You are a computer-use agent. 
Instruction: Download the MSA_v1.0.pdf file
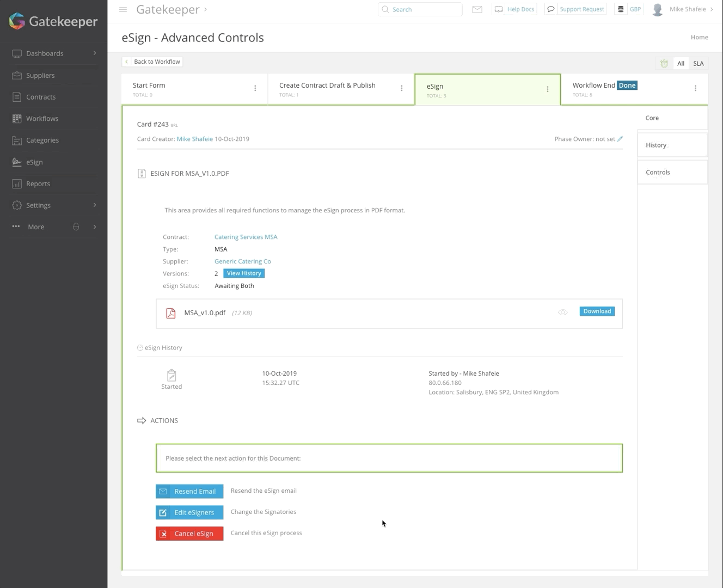pyautogui.click(x=597, y=311)
